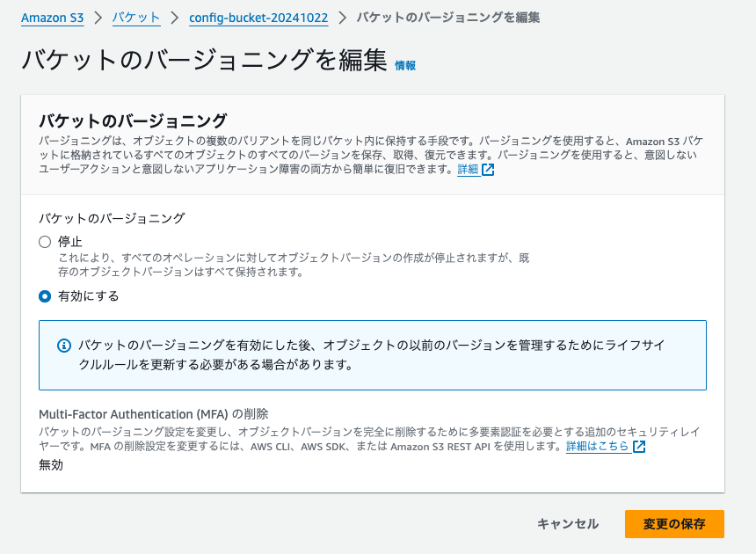This screenshot has width=756, height=554.
Task: Click the Multi-Factor Authentication (MFA) の削除 heading
Action: pos(153,414)
